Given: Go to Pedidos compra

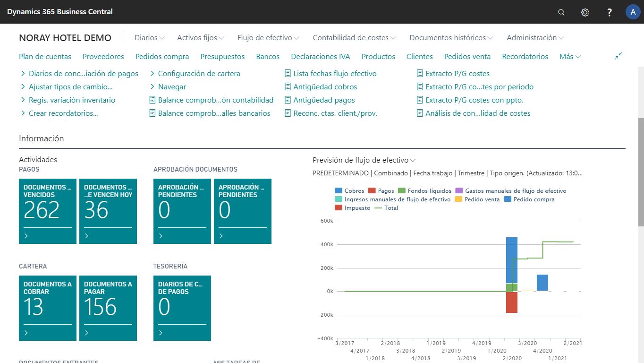Looking at the screenshot, I should click(162, 57).
